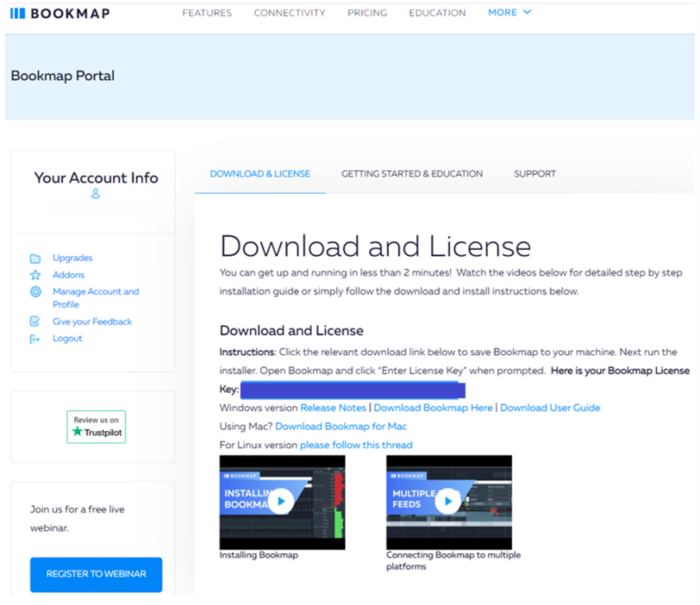Expand the MORE dropdown menu

pos(509,12)
